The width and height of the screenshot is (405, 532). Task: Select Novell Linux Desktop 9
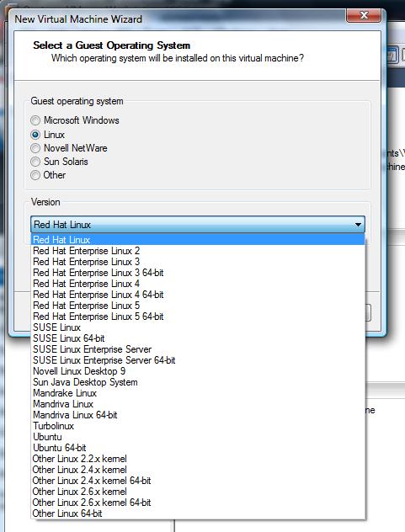tap(198, 371)
